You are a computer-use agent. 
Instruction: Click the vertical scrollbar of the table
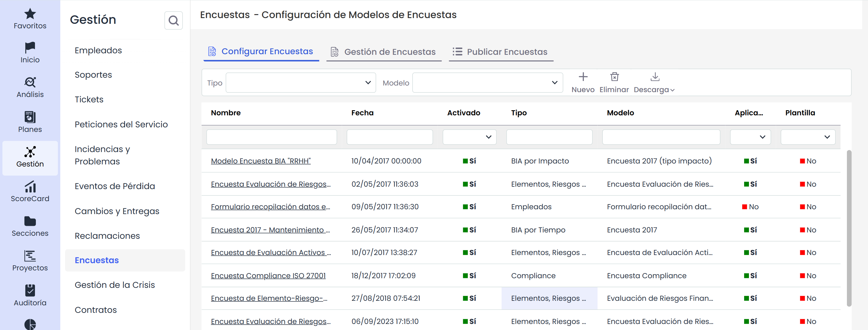(849, 228)
